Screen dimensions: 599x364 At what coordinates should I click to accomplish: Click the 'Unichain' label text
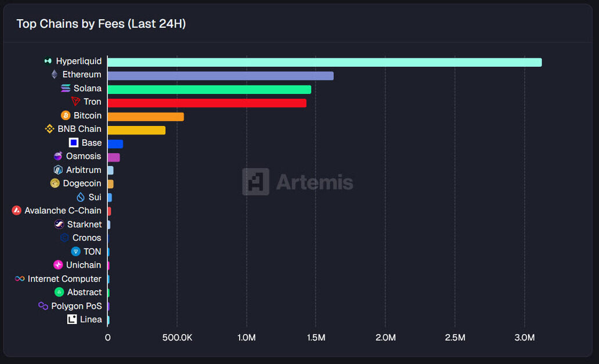point(84,265)
